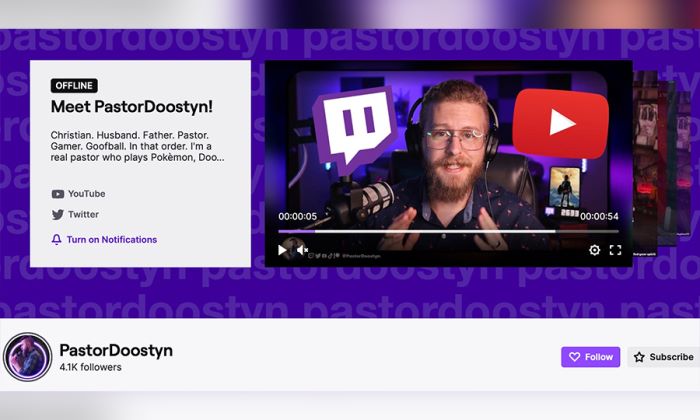Subscribe to PastorDoostyn channel
The width and height of the screenshot is (700, 420).
coord(663,357)
